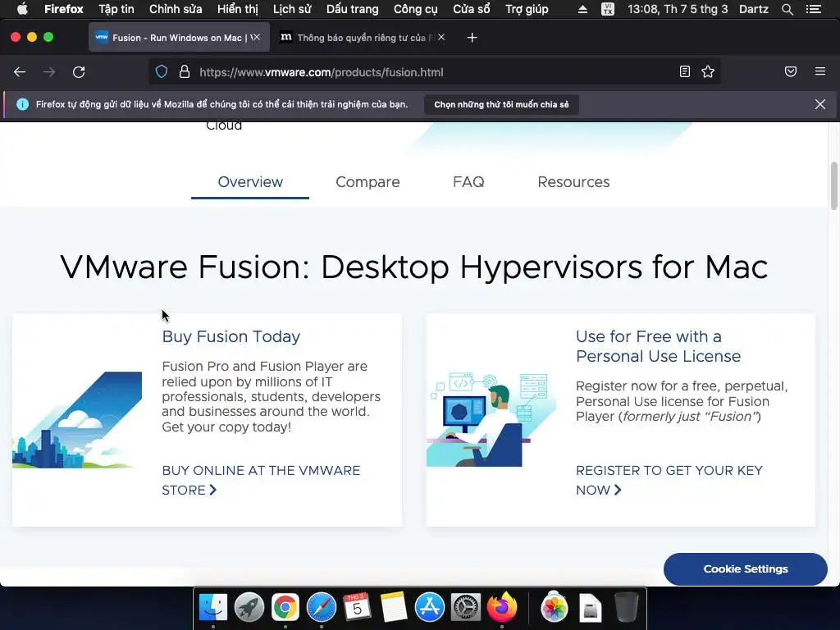Open the Firefox hamburger menu
The height and width of the screenshot is (630, 840).
pos(820,71)
